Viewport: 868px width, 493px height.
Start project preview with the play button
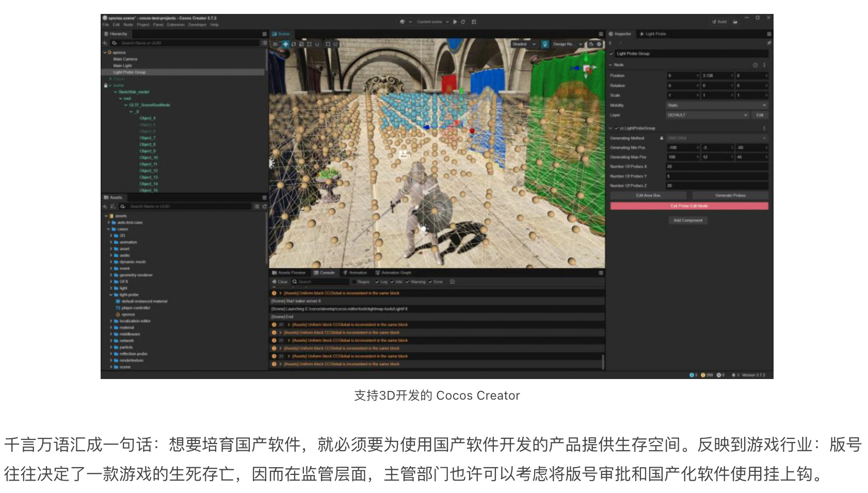[455, 22]
